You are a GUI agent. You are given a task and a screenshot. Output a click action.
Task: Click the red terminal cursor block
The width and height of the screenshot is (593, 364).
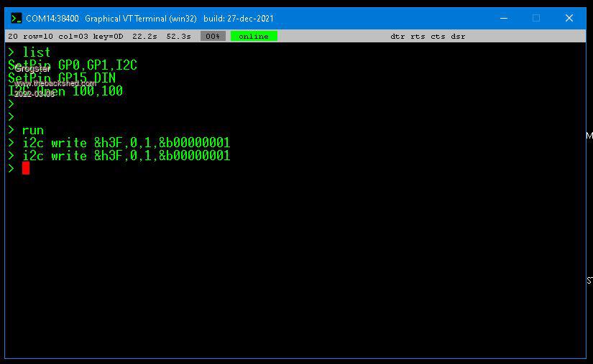coord(26,168)
